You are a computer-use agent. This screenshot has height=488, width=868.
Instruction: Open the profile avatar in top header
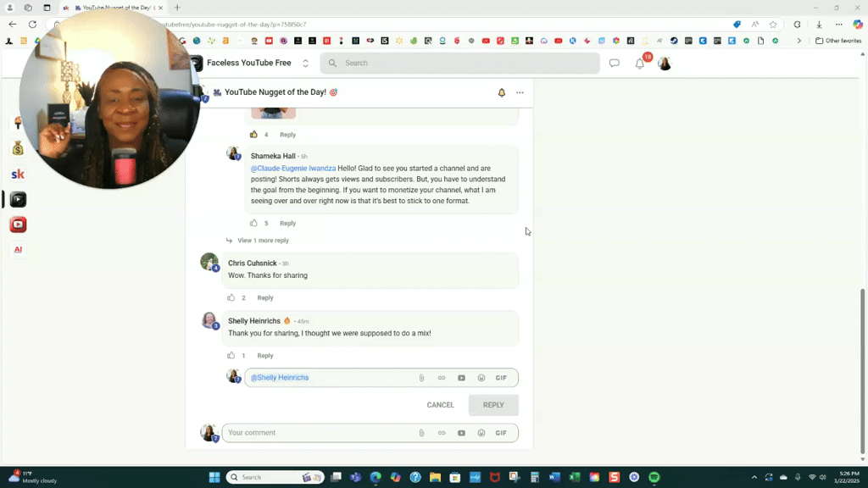[x=665, y=63]
